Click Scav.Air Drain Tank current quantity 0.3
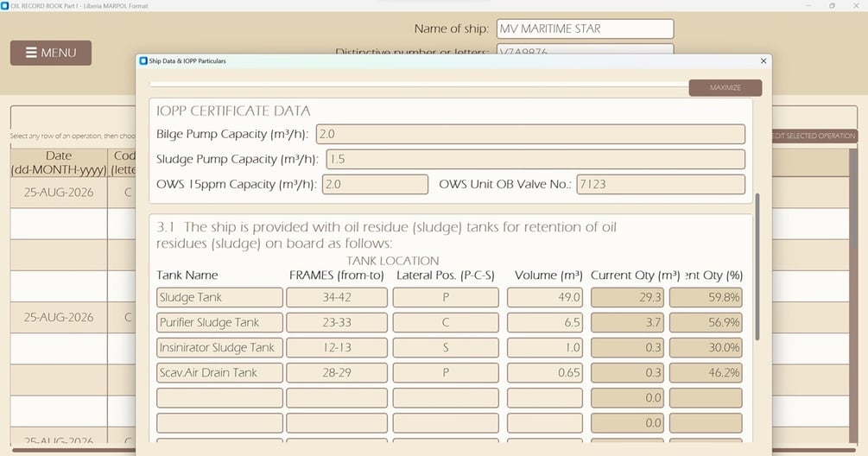Viewport: 868px width, 456px height. 627,372
